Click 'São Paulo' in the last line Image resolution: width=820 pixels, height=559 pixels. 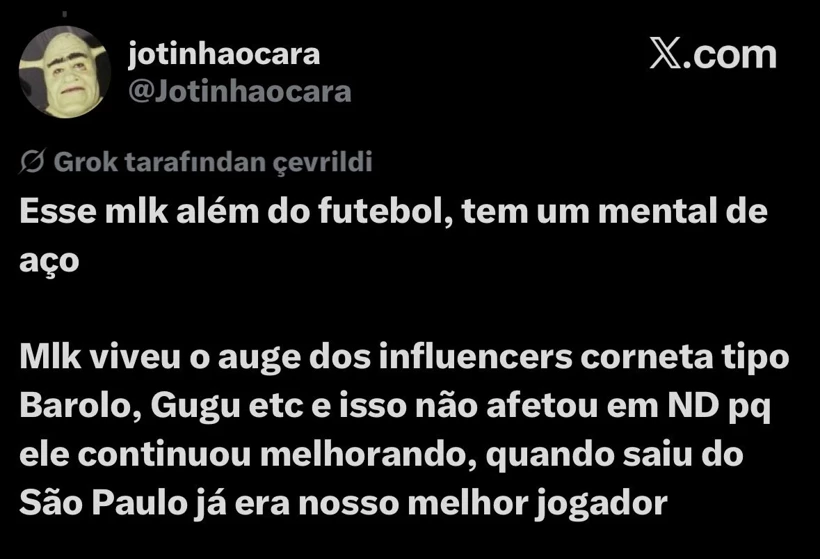[104, 503]
